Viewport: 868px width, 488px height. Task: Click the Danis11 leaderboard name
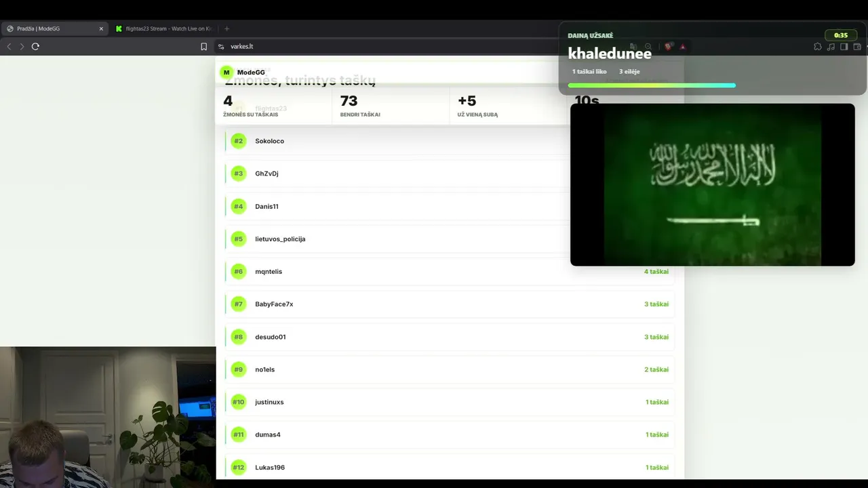pyautogui.click(x=267, y=206)
